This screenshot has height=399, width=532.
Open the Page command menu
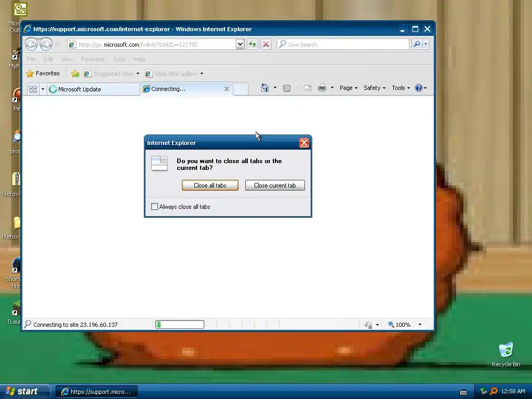[x=349, y=88]
